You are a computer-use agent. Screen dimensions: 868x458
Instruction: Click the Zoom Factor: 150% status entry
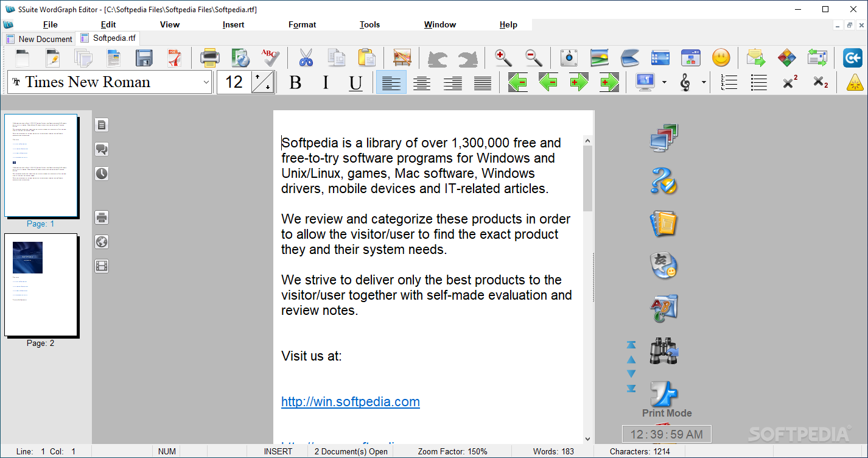pyautogui.click(x=452, y=451)
